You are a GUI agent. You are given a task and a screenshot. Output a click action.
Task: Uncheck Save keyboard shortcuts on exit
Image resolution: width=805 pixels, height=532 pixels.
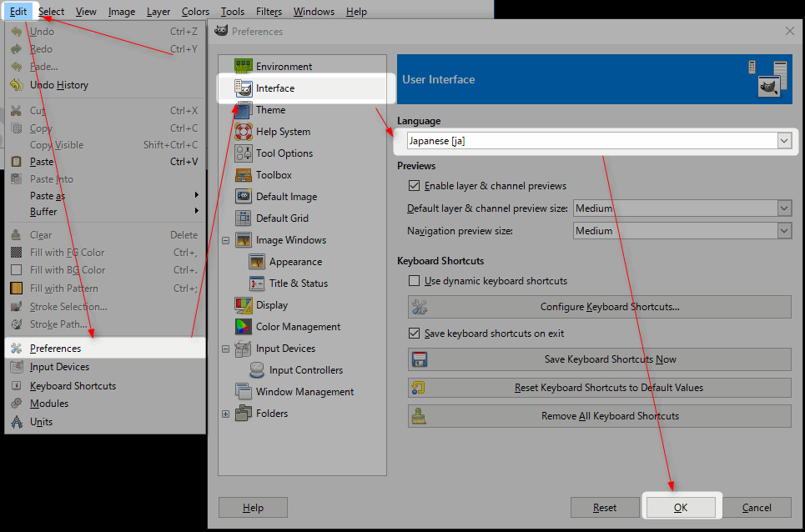tap(414, 334)
